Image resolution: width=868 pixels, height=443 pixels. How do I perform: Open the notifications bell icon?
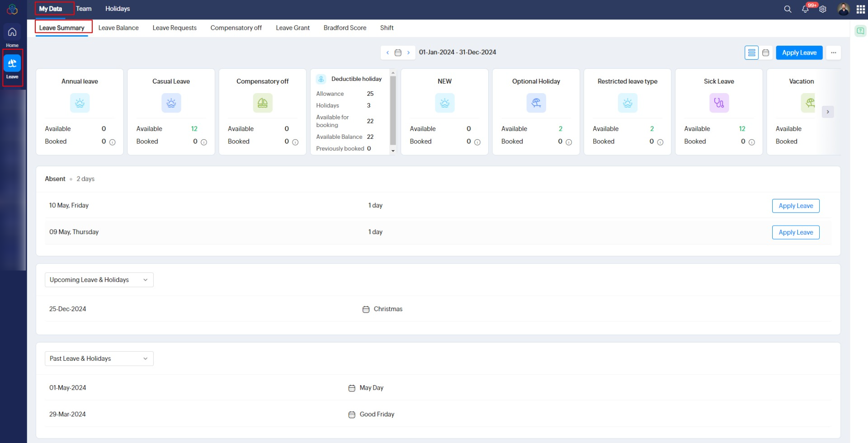pyautogui.click(x=805, y=9)
